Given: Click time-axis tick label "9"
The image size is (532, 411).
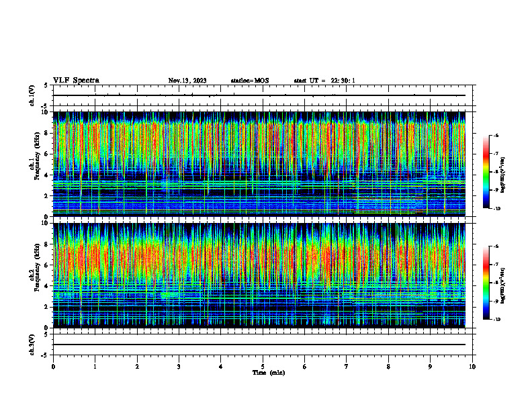Looking at the screenshot, I should [x=430, y=367].
